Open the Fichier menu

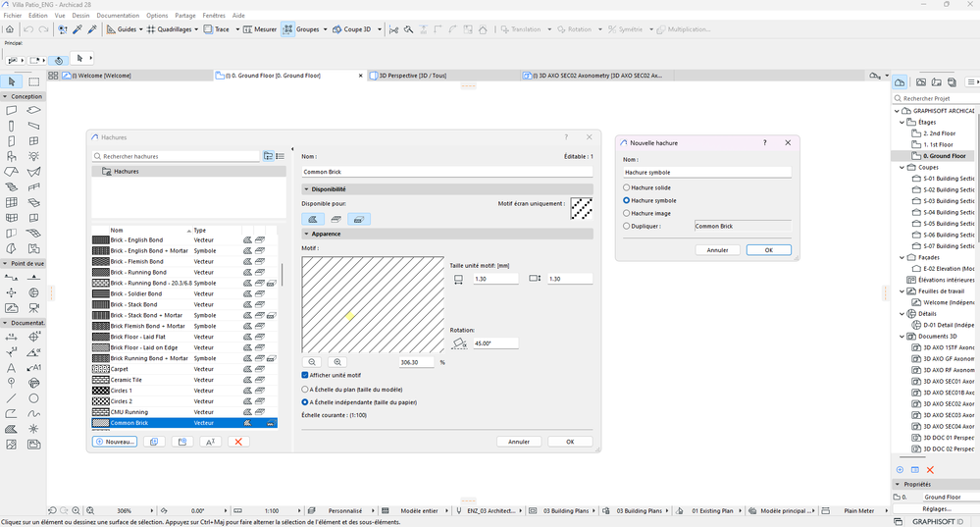point(13,16)
